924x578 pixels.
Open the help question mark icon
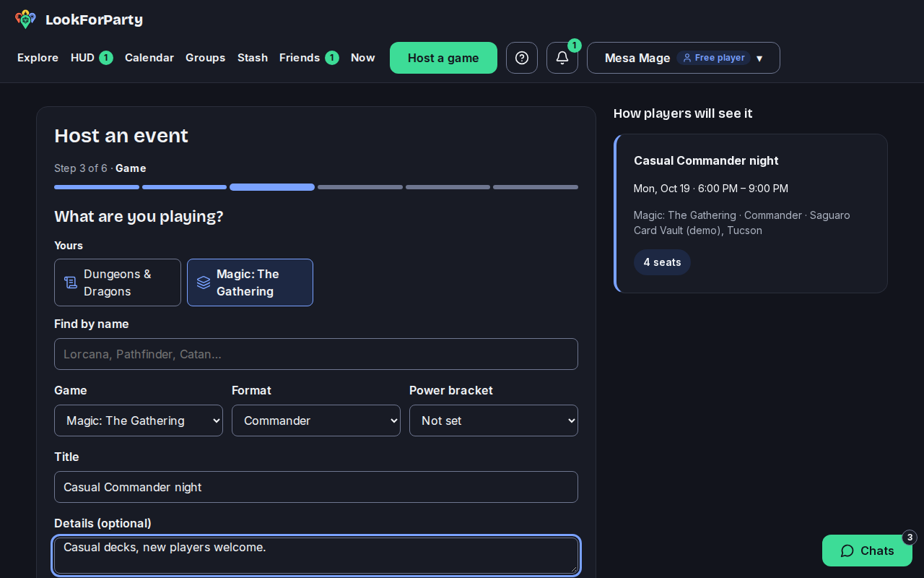(522, 58)
